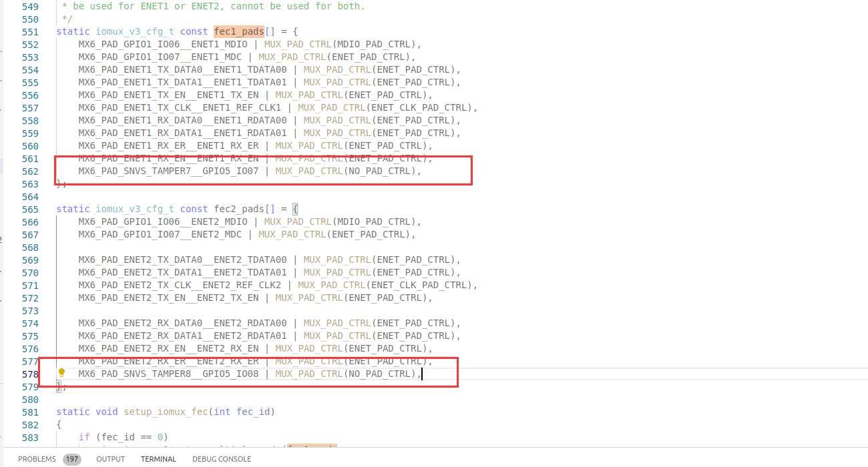This screenshot has width=868, height=467.
Task: Select the TERMINAL panel tab
Action: click(x=158, y=459)
